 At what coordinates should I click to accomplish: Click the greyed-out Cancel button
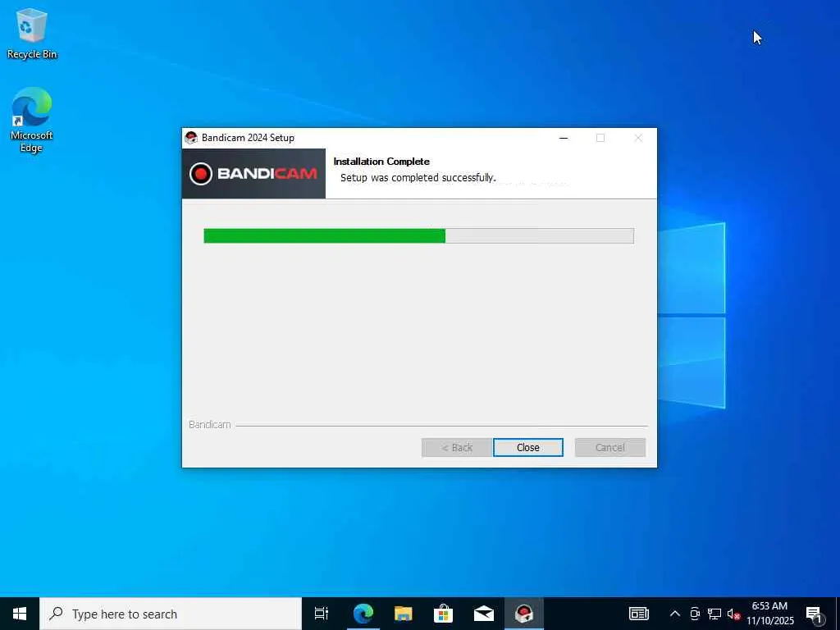tap(609, 447)
